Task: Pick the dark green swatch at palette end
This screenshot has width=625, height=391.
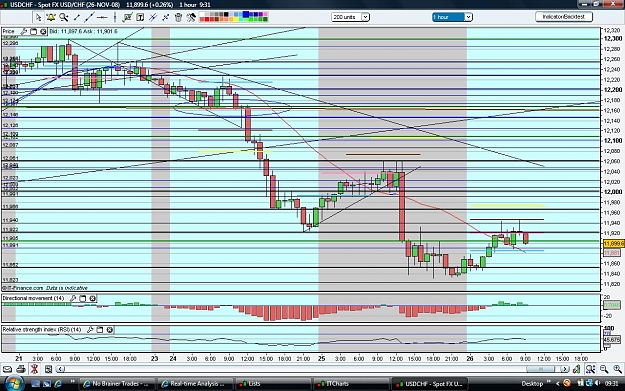Action: click(265, 19)
